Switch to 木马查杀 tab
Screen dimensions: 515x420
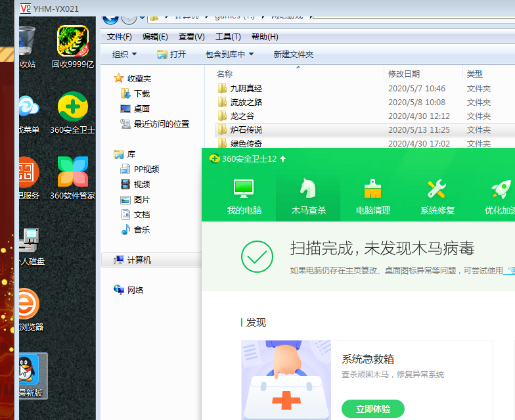click(x=309, y=197)
